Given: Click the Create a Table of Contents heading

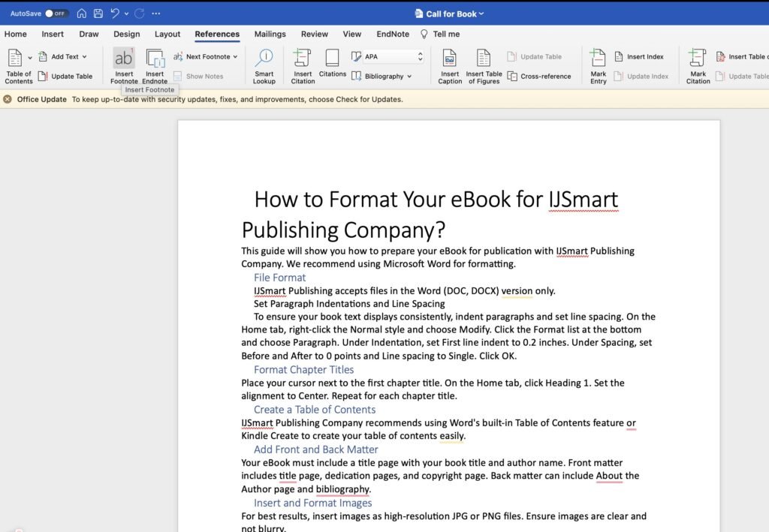Looking at the screenshot, I should coord(315,410).
